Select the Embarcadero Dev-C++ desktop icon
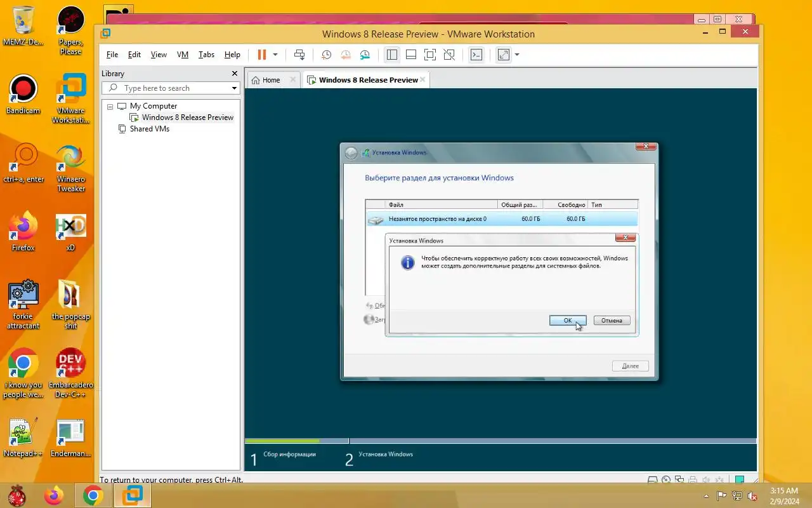 (x=71, y=373)
